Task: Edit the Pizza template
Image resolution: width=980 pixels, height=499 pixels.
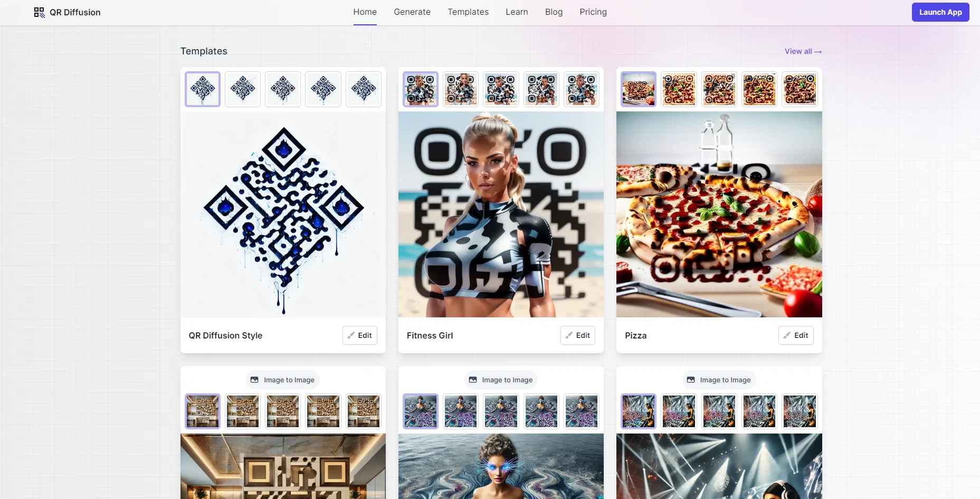Action: coord(796,335)
